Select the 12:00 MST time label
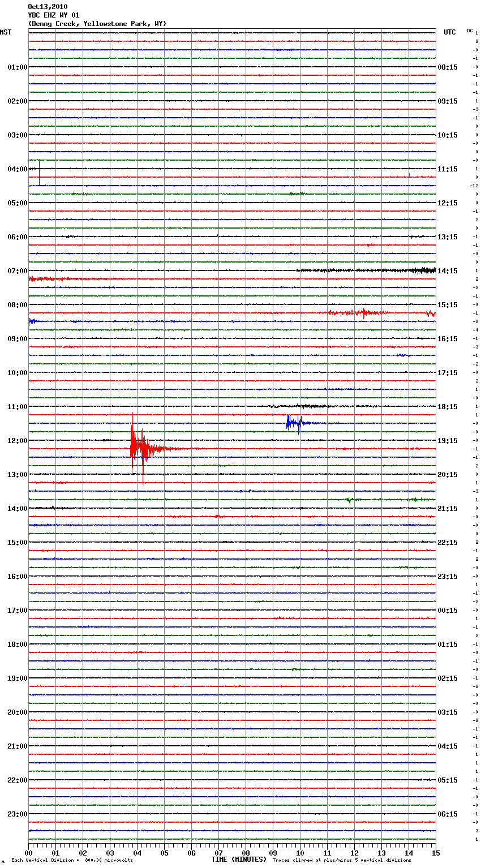481x868 pixels. pos(18,441)
